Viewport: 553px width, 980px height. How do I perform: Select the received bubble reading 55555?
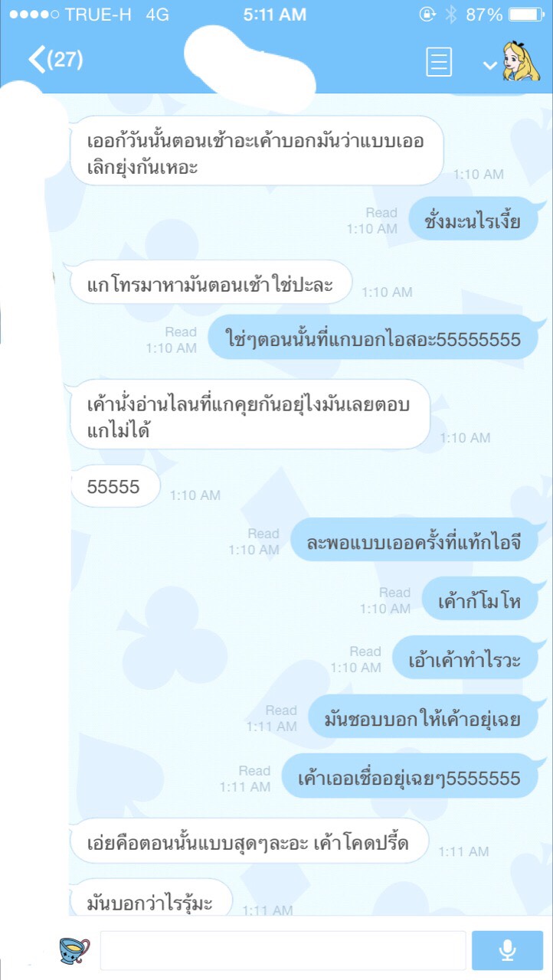click(x=115, y=486)
